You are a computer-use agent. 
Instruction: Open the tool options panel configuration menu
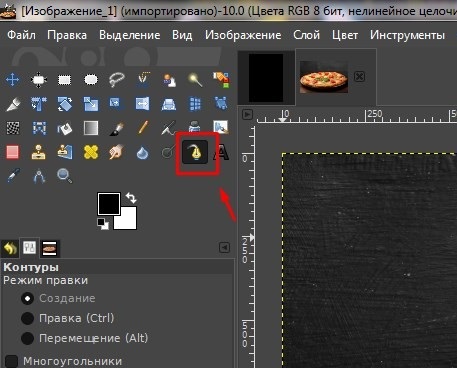pyautogui.click(x=224, y=248)
